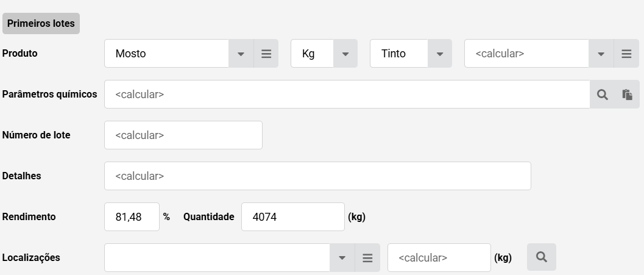
Task: Search chemical parameters with magnifier icon
Action: click(602, 95)
